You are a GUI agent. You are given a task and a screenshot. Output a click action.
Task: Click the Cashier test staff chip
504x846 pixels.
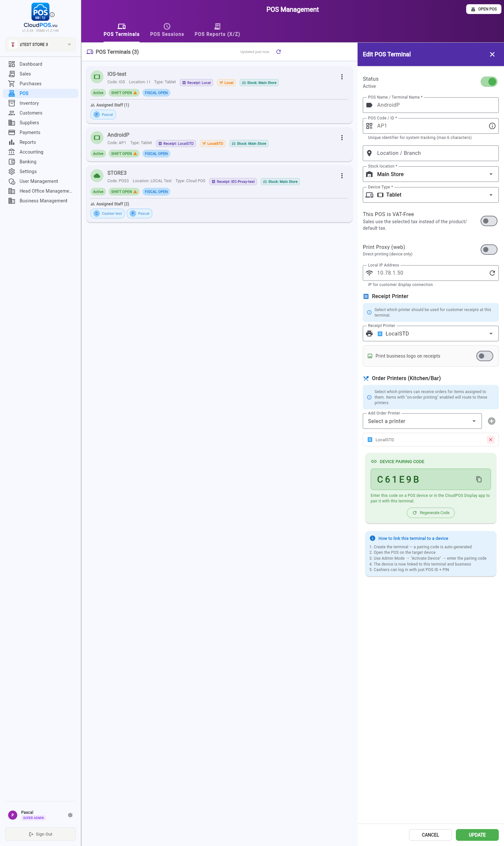click(108, 214)
